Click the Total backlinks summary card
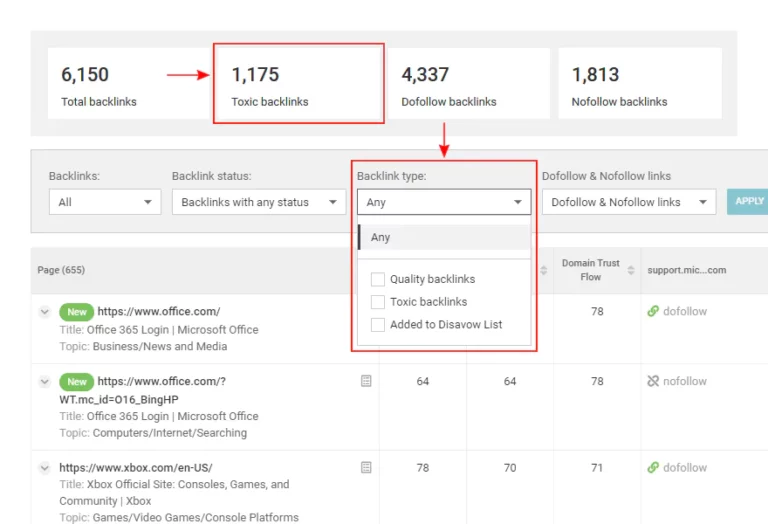 coord(128,83)
